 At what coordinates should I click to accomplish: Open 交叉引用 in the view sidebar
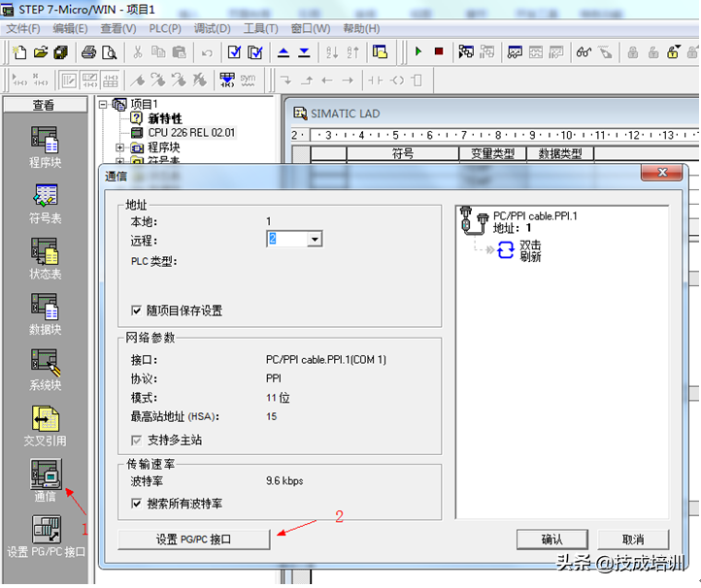pos(45,426)
